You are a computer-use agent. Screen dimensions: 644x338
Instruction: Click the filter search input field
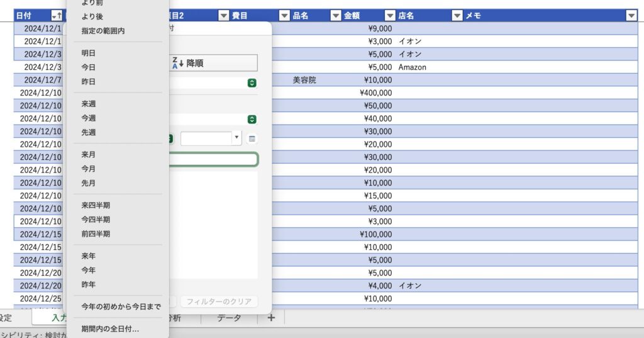point(213,160)
